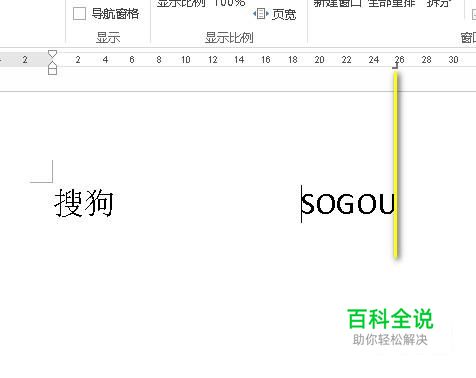
Task: Enable the 导航窗格 checkbox
Action: coord(79,14)
